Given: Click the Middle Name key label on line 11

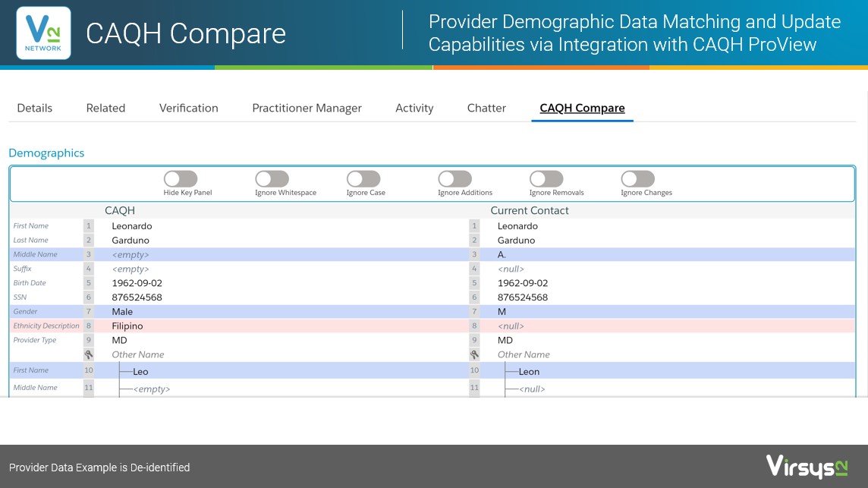Looking at the screenshot, I should click(36, 388).
